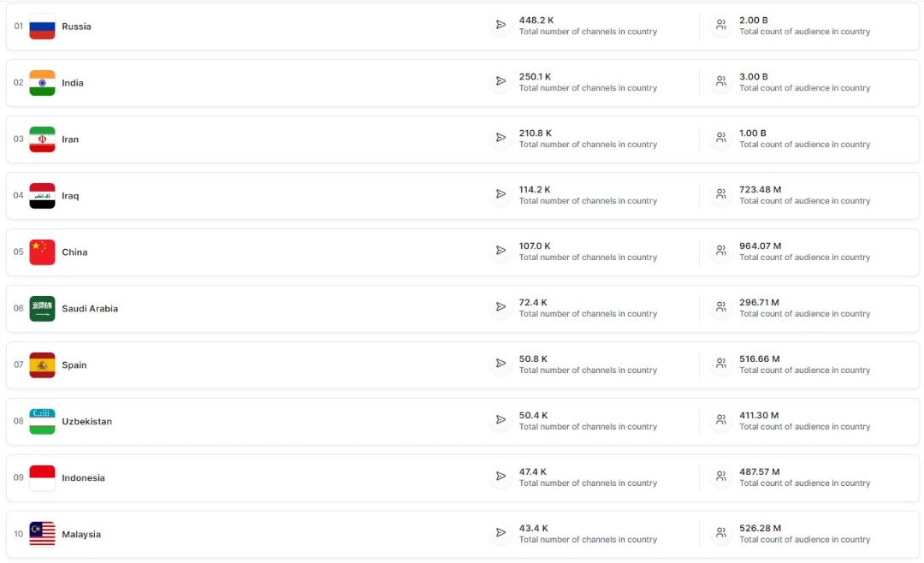Click the India flag icon
The image size is (924, 563).
coord(42,83)
